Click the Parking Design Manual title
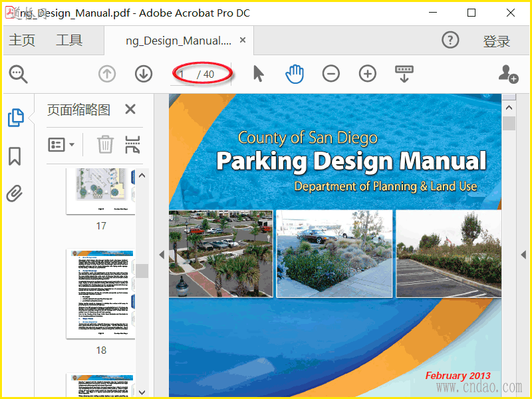The image size is (532, 399). [352, 160]
